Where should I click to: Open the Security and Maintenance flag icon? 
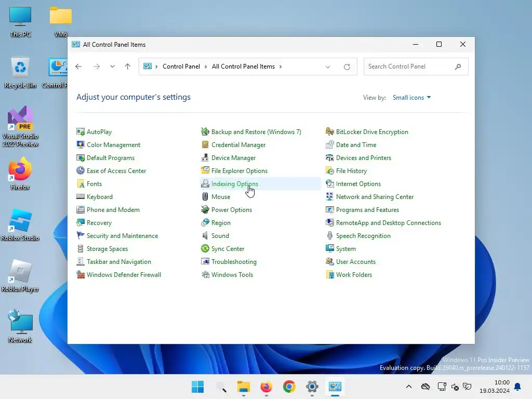pyautogui.click(x=81, y=235)
